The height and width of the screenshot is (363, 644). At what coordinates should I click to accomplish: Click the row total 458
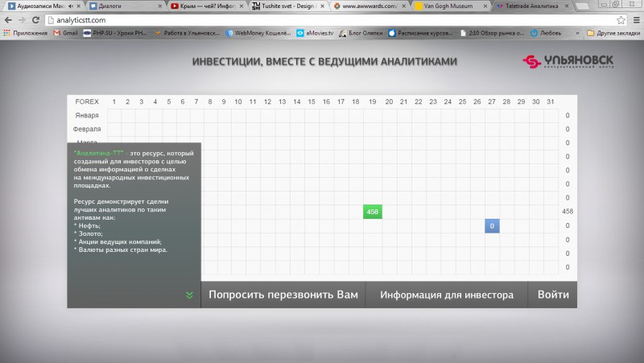[x=568, y=212]
